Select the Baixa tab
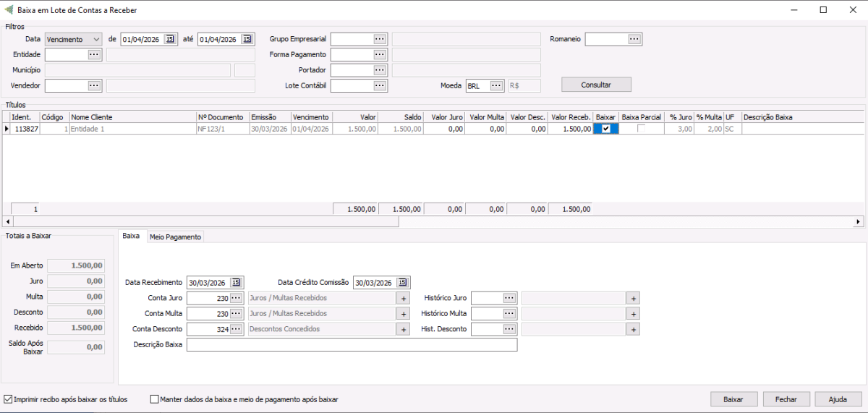This screenshot has height=413, width=868. coord(131,237)
